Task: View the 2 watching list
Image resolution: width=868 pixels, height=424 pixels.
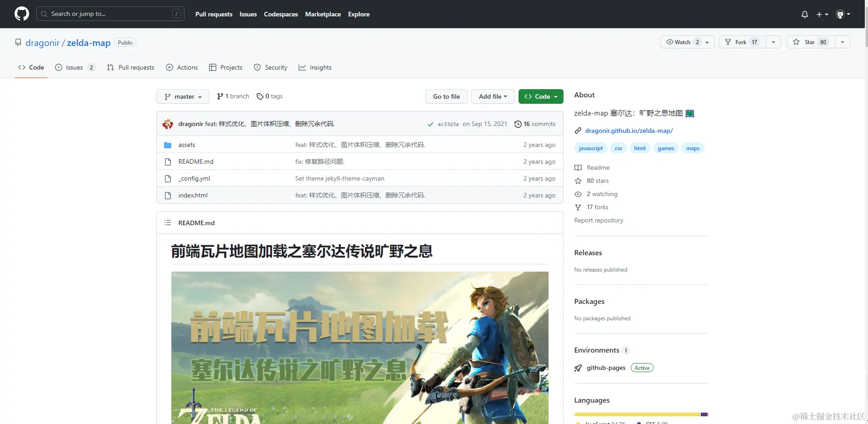Action: (596, 194)
